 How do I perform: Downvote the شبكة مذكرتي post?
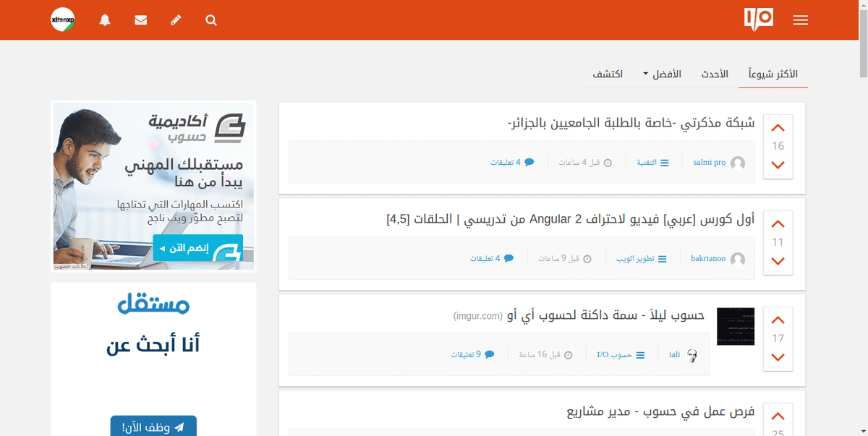(x=778, y=165)
